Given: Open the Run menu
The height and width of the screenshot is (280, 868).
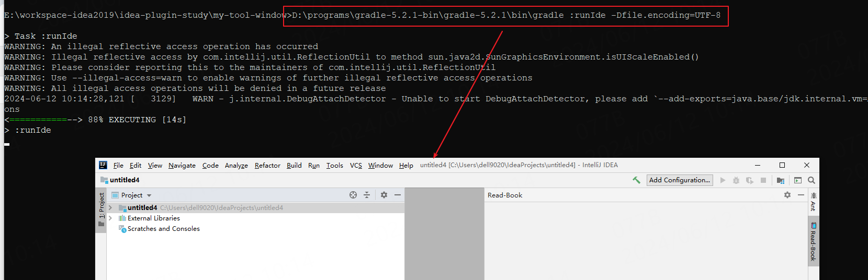Looking at the screenshot, I should [x=314, y=166].
